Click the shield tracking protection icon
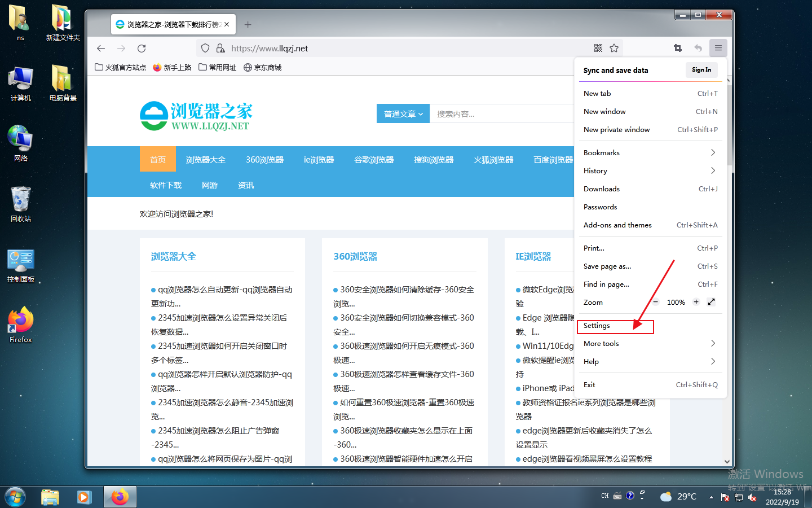The width and height of the screenshot is (812, 508). point(205,49)
